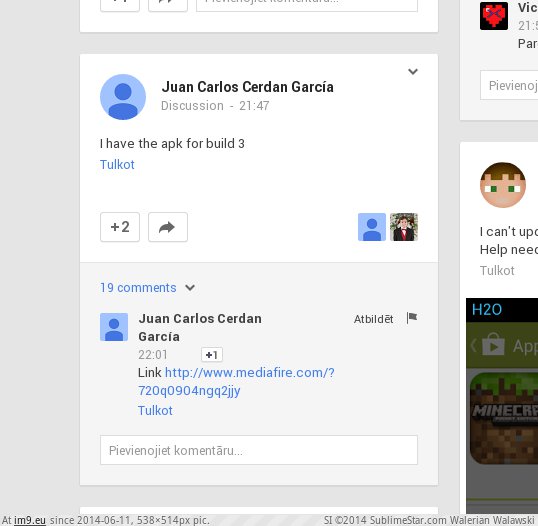Open the Minecraft face avatar profile
Screen dimensions: 538x526
point(503,185)
